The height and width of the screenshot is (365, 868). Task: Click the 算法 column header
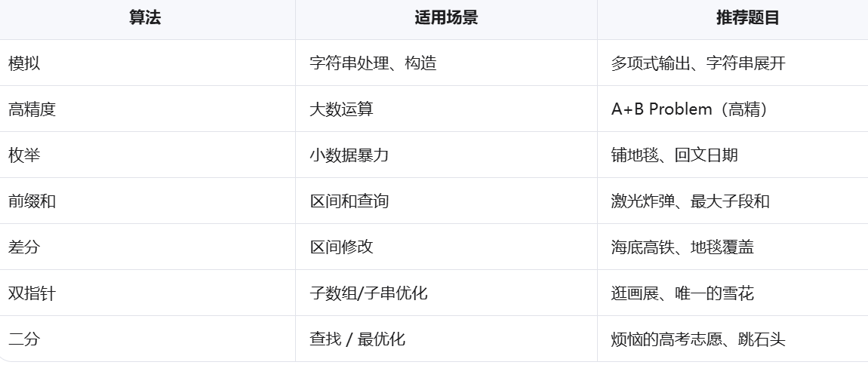click(145, 17)
